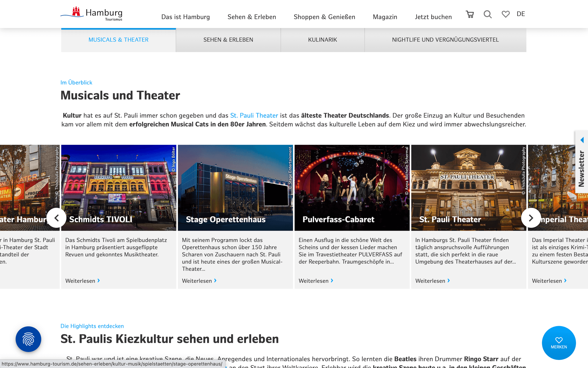Open the DE language selector
The image size is (588, 368).
point(521,14)
